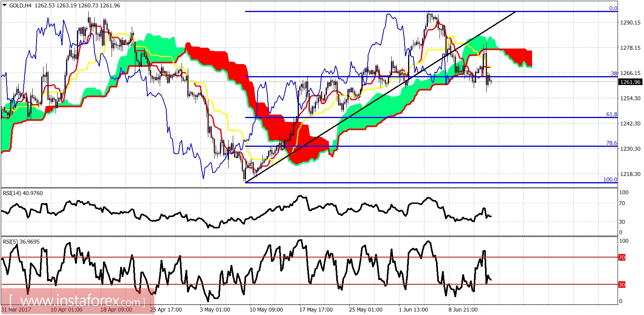The image size is (644, 315).
Task: Click the 10 May 09:00 time label
Action: point(266,310)
